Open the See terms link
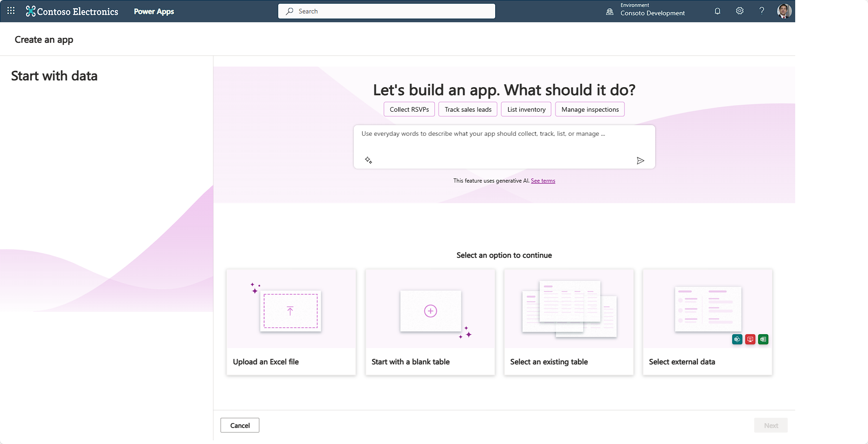Viewport: 868px width, 444px height. point(543,181)
